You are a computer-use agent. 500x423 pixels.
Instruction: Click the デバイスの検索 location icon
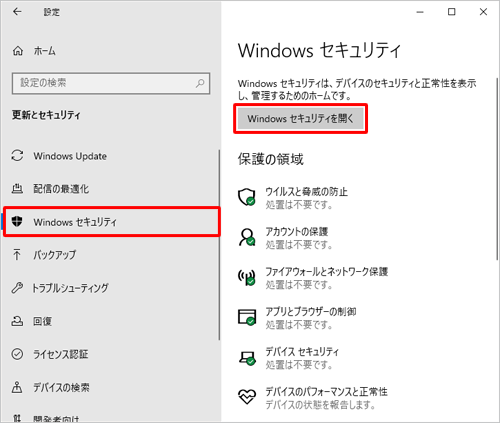[17, 387]
